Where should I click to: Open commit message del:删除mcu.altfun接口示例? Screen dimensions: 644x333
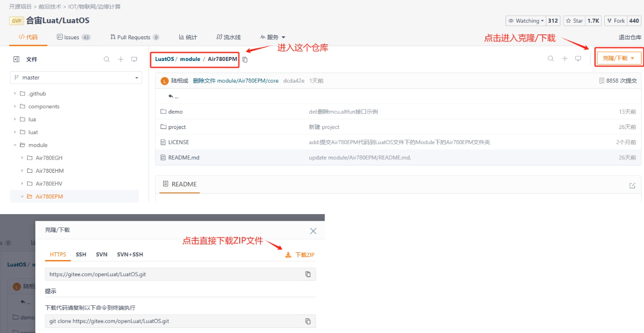[x=343, y=112]
